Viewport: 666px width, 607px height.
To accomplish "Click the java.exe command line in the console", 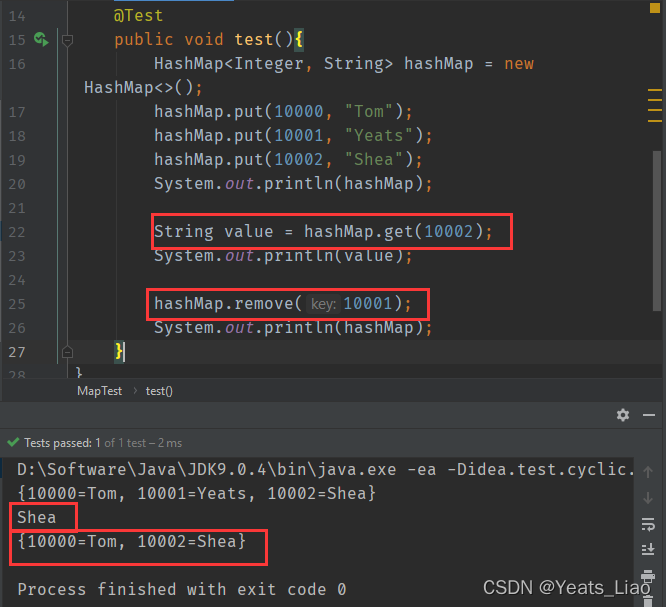I will pos(325,470).
